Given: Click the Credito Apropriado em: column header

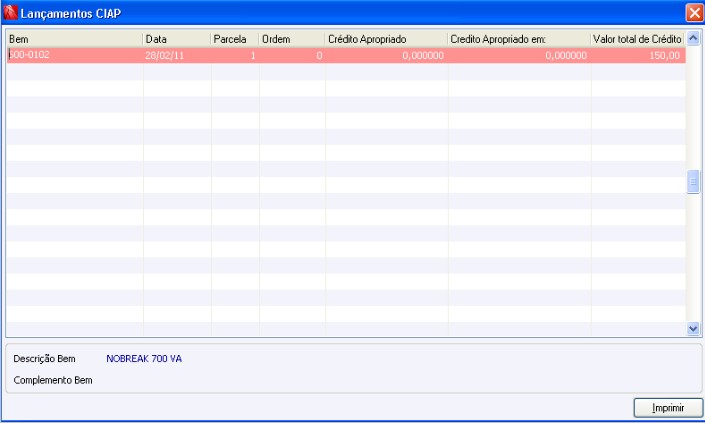Looking at the screenshot, I should pos(519,39).
